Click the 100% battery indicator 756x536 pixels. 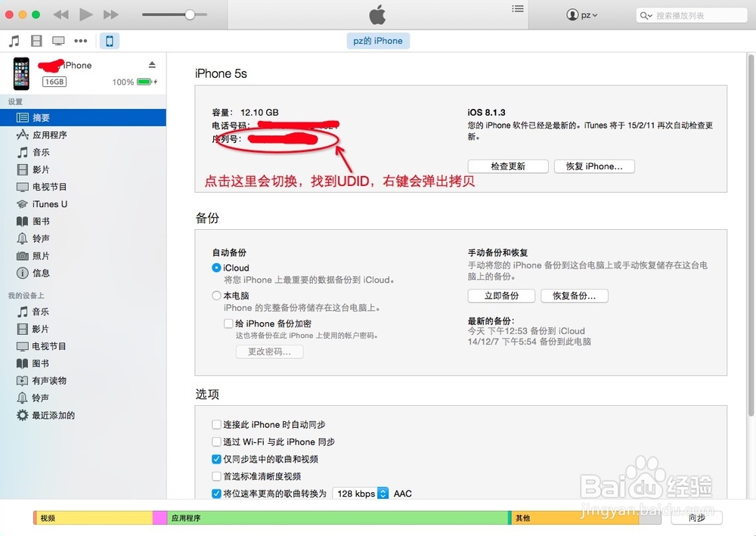135,82
